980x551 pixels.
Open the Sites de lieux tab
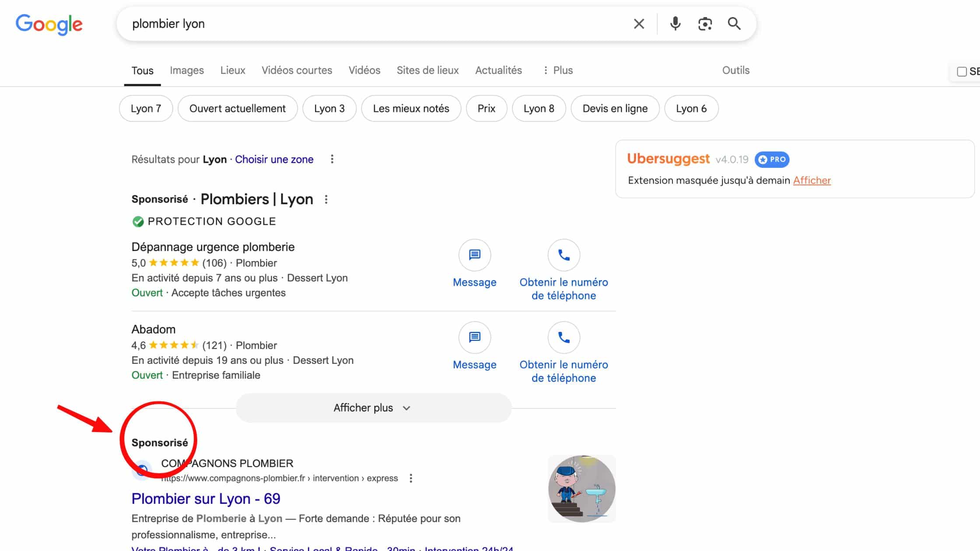coord(427,70)
